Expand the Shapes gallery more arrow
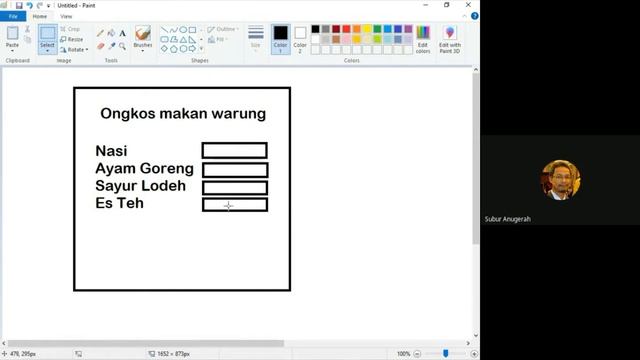This screenshot has height=360, width=640. click(x=201, y=49)
